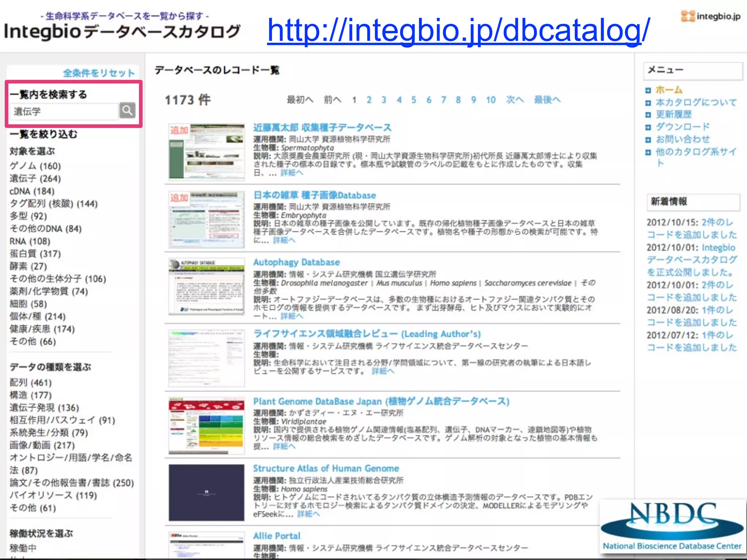Filter data type 遺伝子発現 (136)

44,408
